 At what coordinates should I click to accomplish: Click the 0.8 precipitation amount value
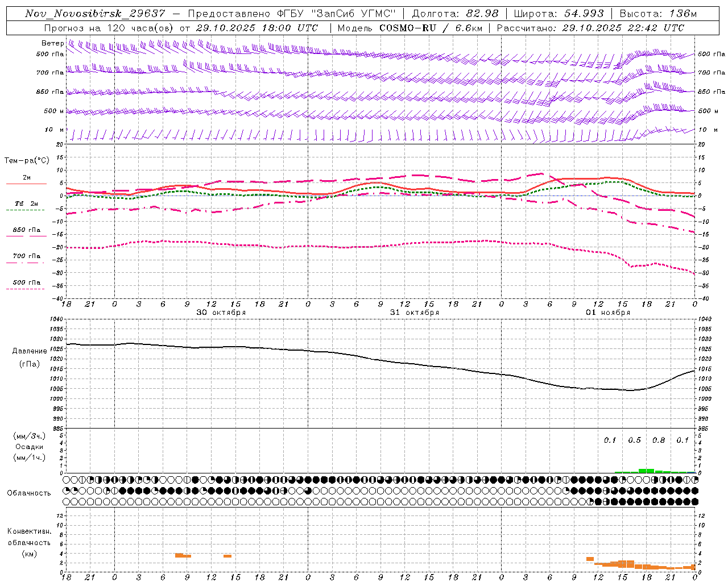point(659,440)
